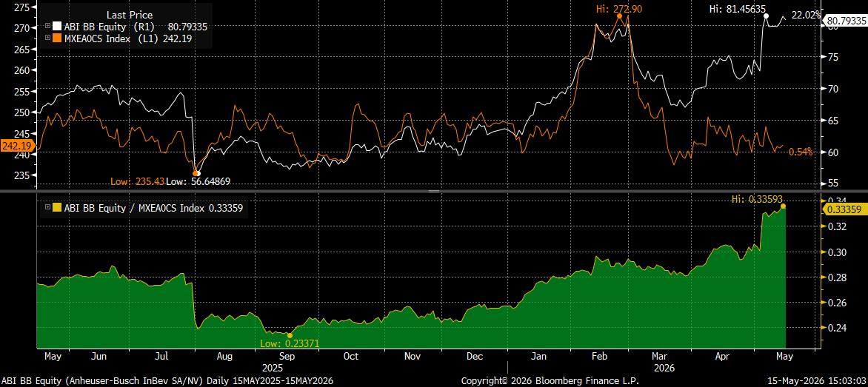Viewport: 868px width, 387px height.
Task: Click the 'ABI BB Equity (R1)' legend label
Action: point(108,26)
